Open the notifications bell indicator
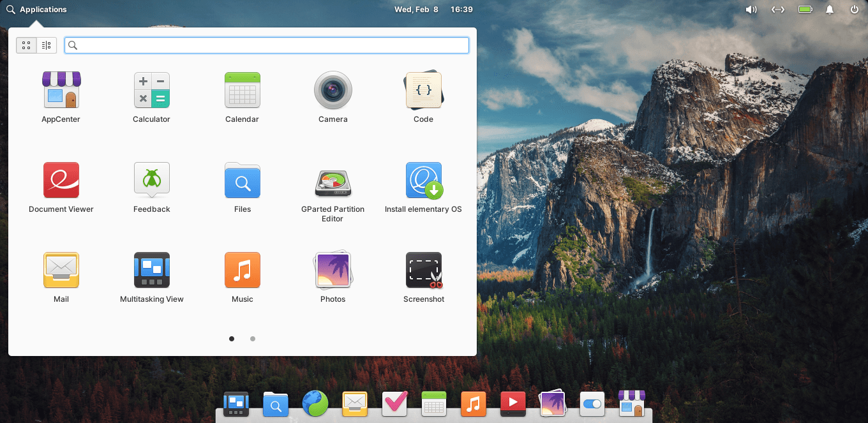 pyautogui.click(x=830, y=10)
